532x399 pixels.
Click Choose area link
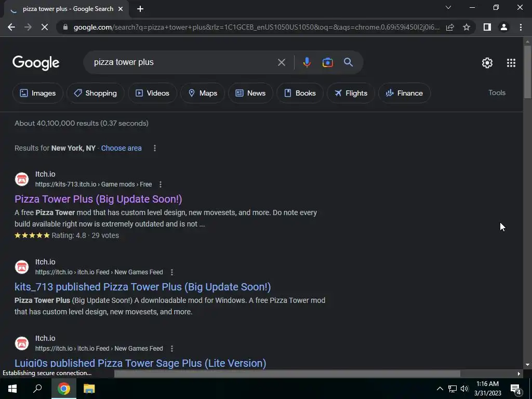[121, 148]
